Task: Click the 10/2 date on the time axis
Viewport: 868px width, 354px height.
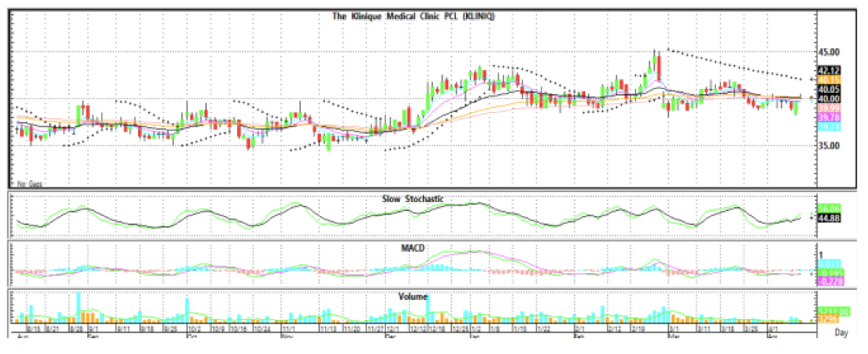Action: [196, 328]
